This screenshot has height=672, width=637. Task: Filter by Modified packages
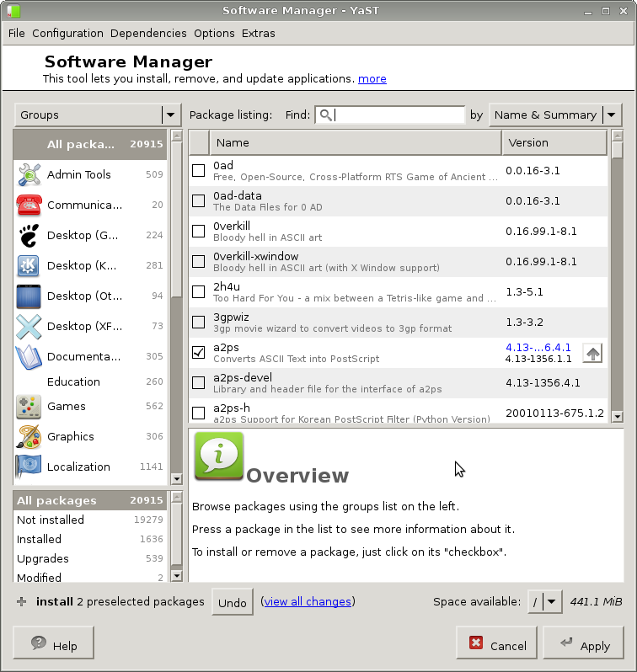click(90, 578)
